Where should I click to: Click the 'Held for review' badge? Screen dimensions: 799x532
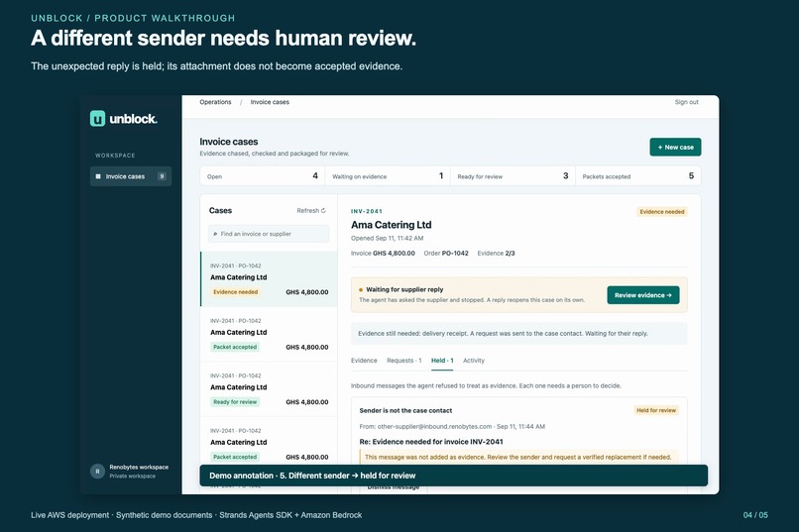point(656,410)
